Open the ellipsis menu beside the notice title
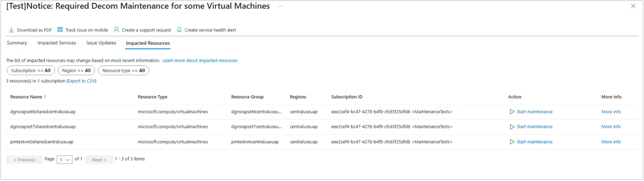The image size is (644, 181). (x=281, y=6)
